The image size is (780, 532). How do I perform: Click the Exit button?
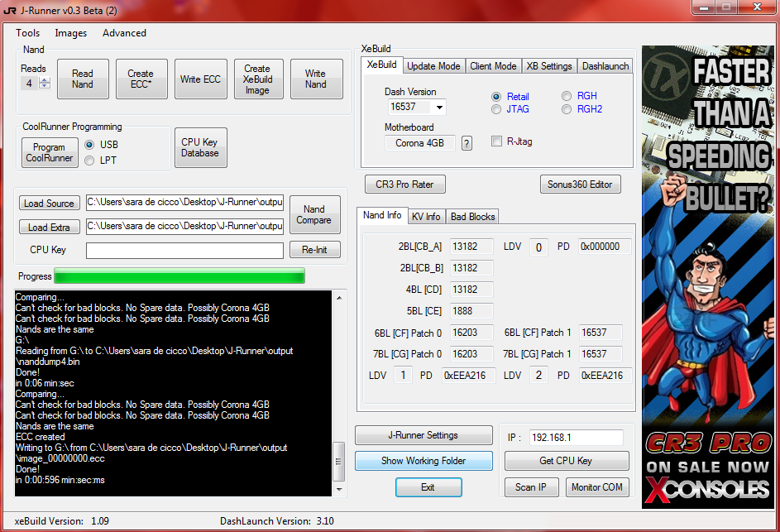(x=428, y=487)
